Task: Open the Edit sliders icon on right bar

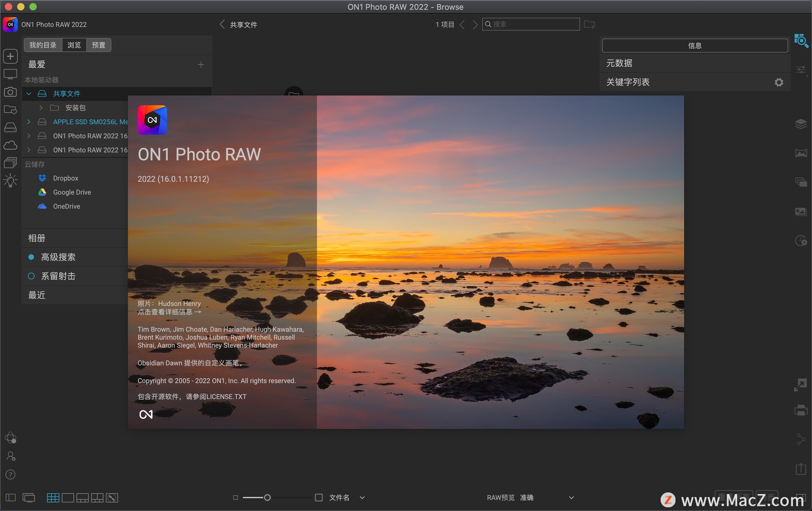Action: click(x=801, y=70)
